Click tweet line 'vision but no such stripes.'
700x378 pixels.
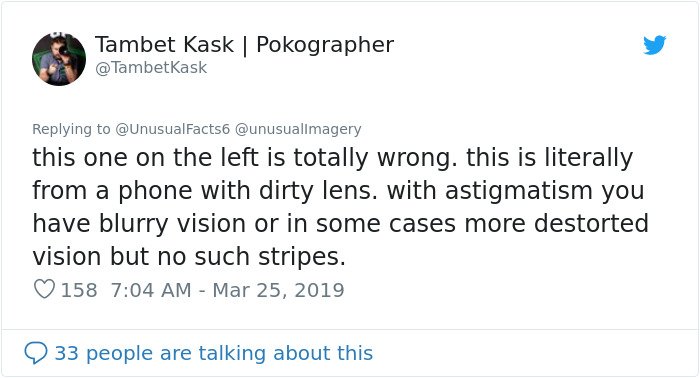[x=189, y=257]
